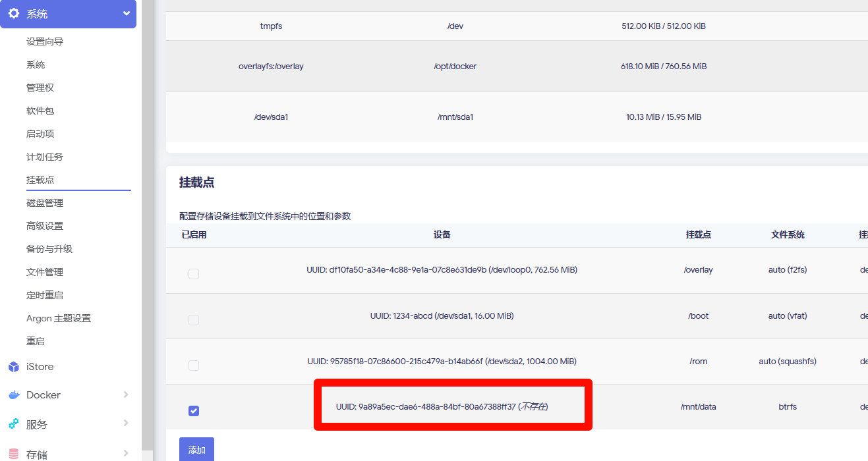Uncheck enabled checkbox for /mnt/data mount
This screenshot has height=461, width=868.
point(194,411)
